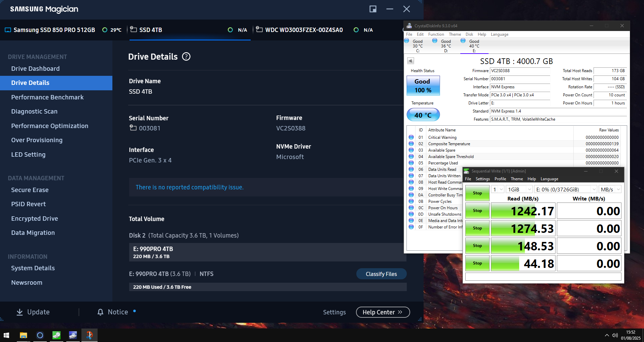
Task: Open the Profile menu in CrystalDiskMark
Action: coord(500,179)
